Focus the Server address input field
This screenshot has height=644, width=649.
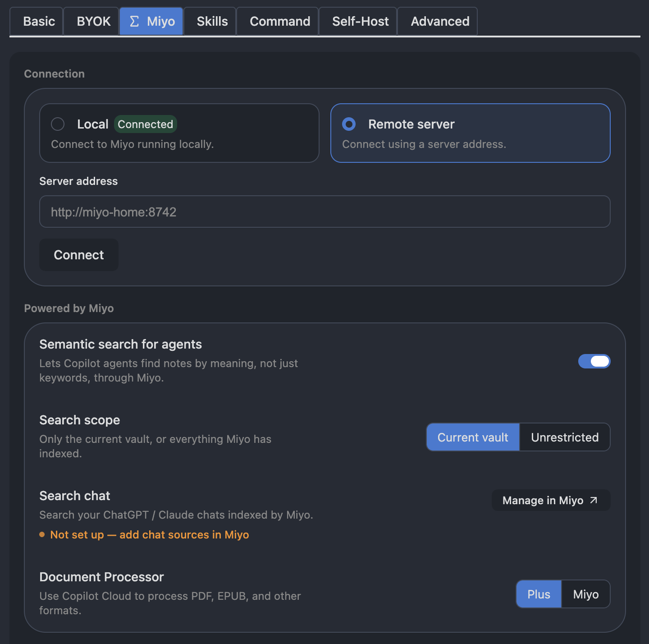coord(325,212)
